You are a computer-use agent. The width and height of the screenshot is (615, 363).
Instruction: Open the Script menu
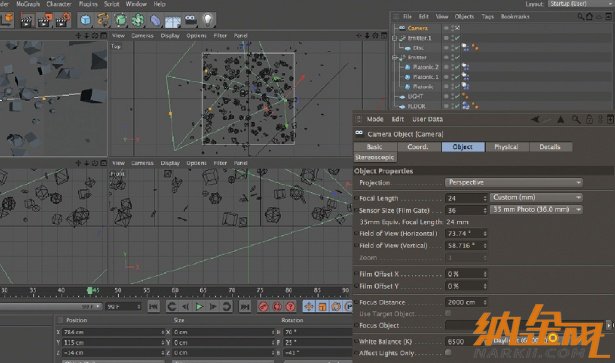[111, 4]
